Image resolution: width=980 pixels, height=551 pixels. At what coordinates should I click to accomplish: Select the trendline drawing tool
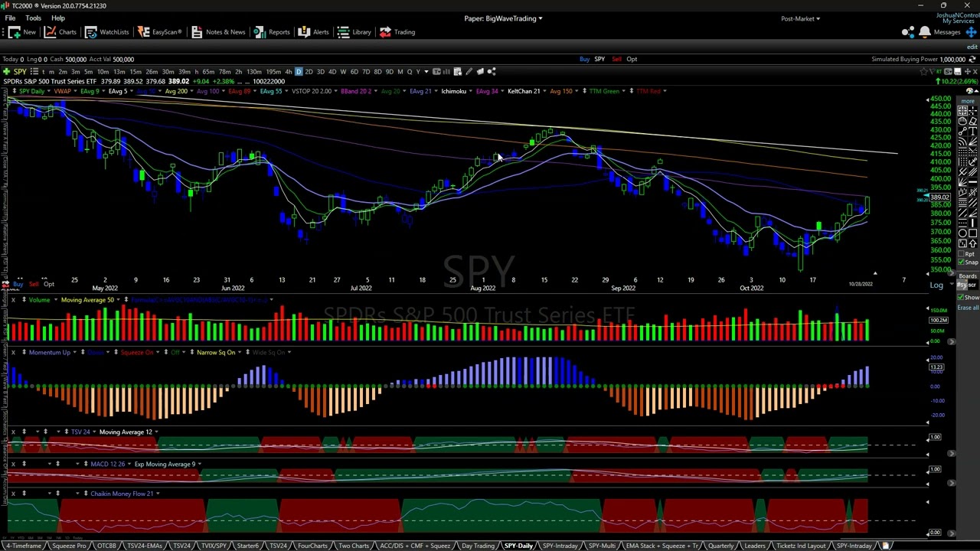962,132
